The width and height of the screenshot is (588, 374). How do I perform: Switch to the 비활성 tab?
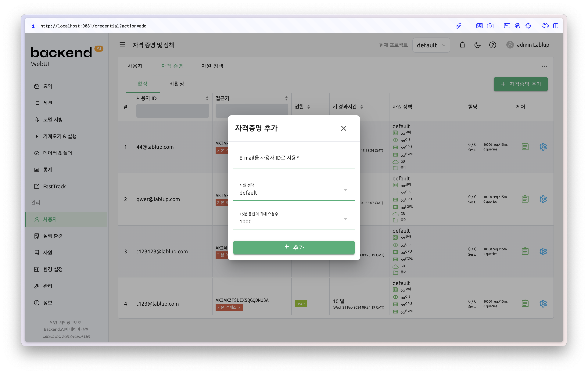177,84
